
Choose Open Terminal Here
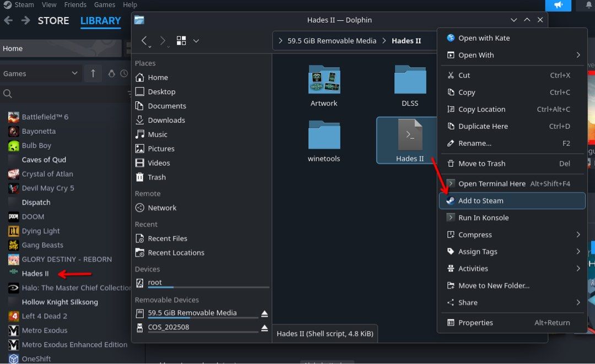(512, 183)
